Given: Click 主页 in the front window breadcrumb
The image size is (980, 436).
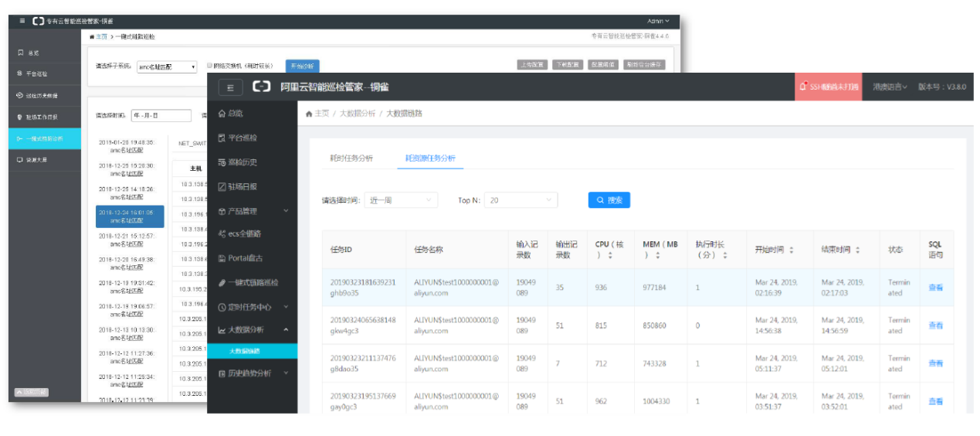Looking at the screenshot, I should point(321,114).
